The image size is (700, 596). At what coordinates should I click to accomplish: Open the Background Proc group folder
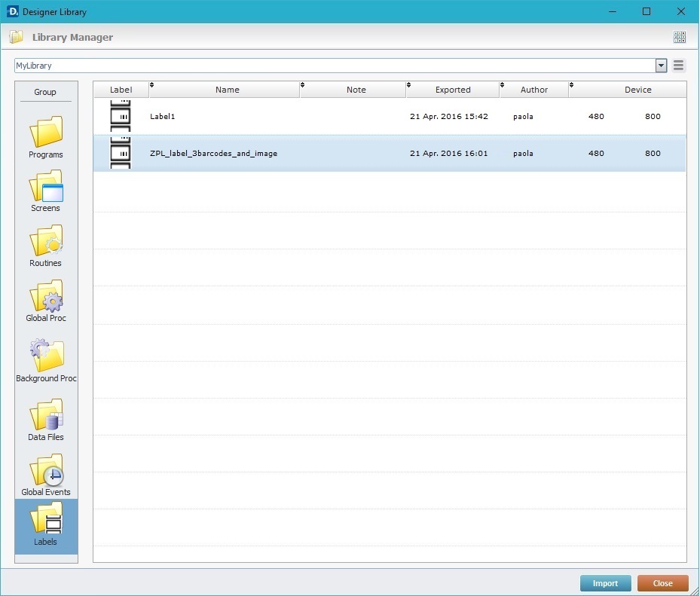(46, 361)
